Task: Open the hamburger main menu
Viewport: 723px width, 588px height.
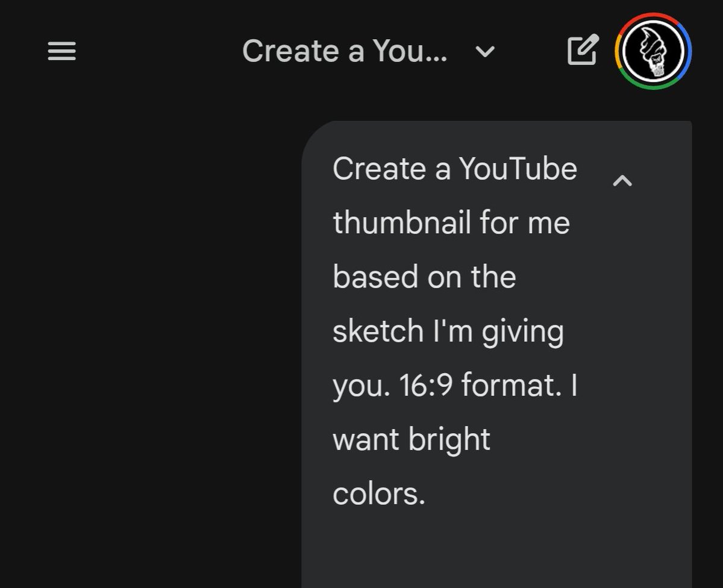Action: 61,51
